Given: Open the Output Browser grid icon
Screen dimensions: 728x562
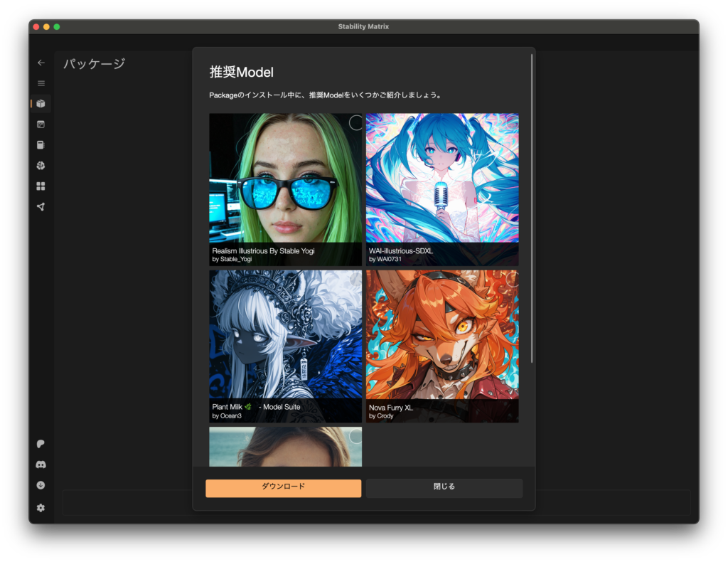Looking at the screenshot, I should click(x=41, y=186).
